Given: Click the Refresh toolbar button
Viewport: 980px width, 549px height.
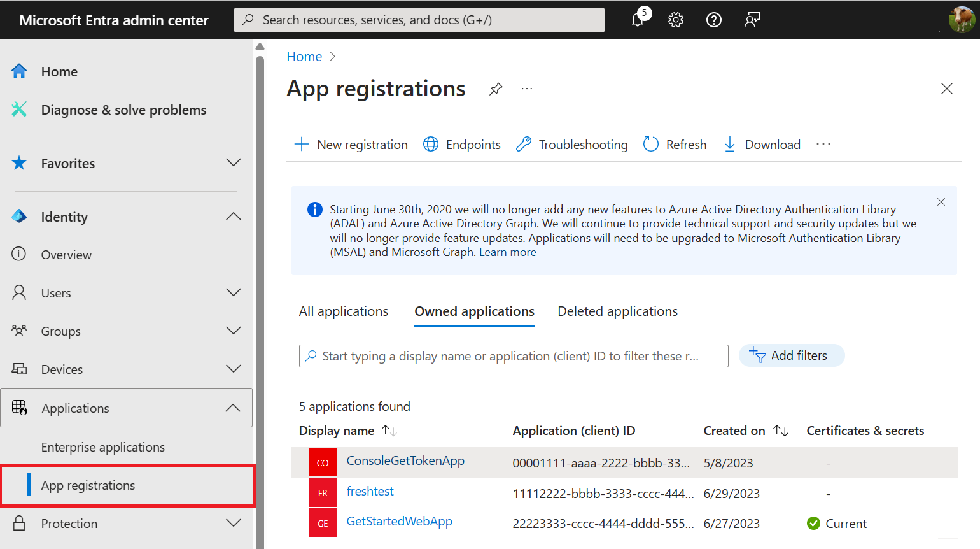Looking at the screenshot, I should 675,145.
